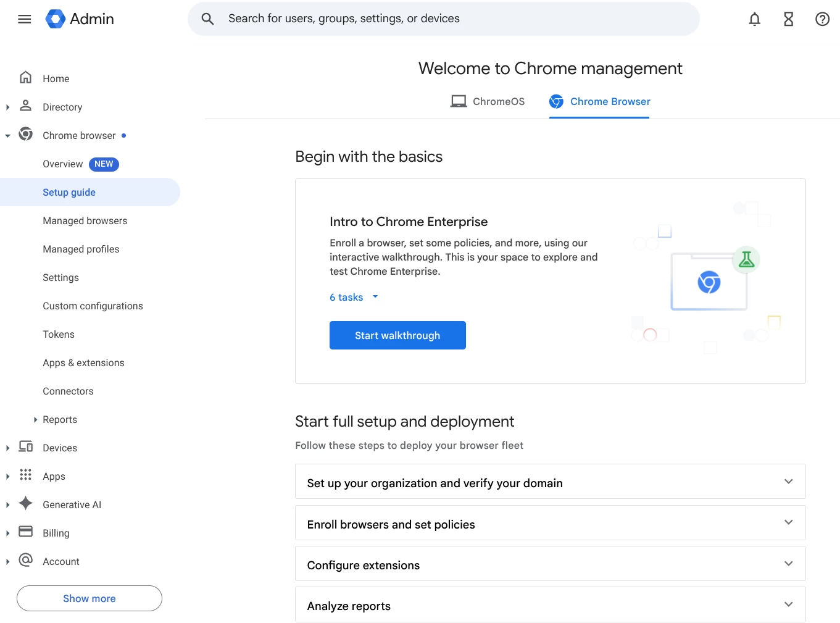Collapse the Chrome browser tree arrow
This screenshot has height=623, width=840.
point(7,136)
